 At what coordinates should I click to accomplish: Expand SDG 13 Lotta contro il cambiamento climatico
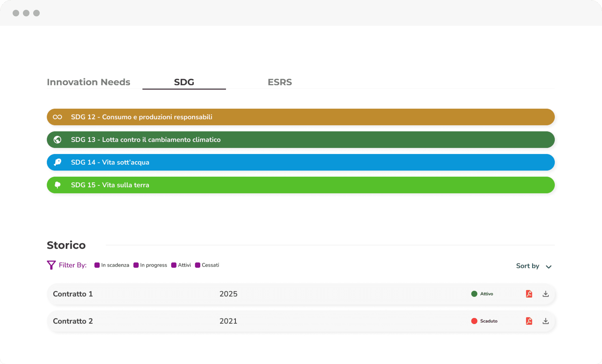pos(301,140)
